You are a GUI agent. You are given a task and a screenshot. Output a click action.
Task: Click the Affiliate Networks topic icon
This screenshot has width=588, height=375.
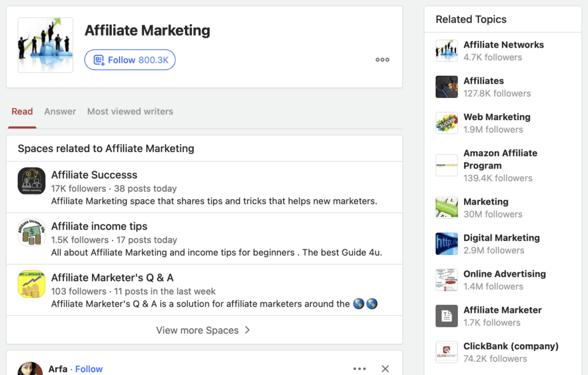tap(447, 51)
